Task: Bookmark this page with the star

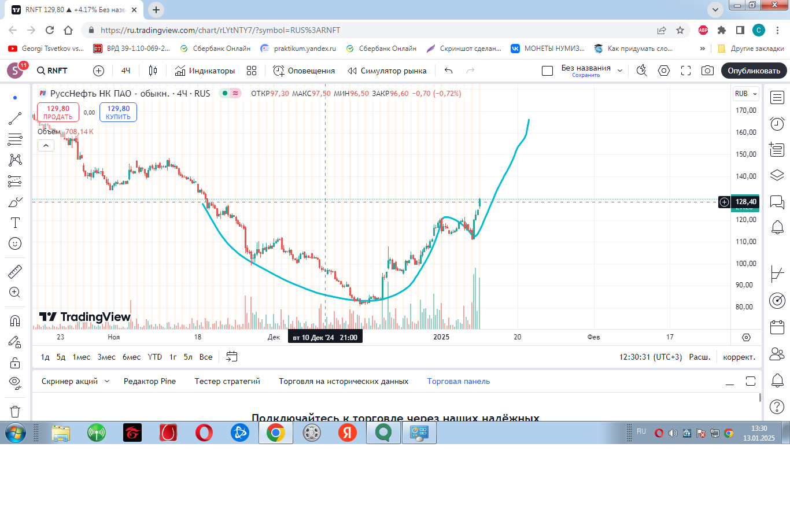Action: tap(680, 30)
